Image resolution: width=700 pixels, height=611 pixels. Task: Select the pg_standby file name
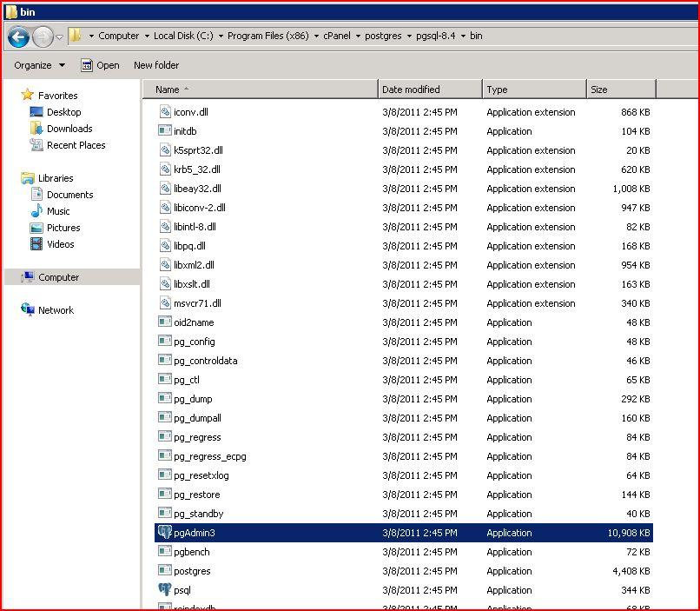pos(198,514)
